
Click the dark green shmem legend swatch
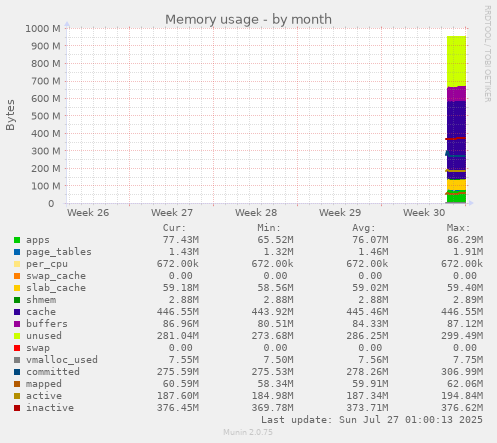point(17,300)
